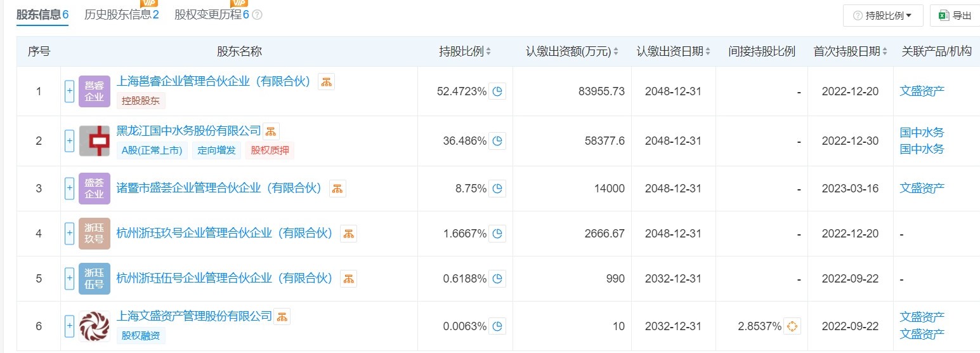The height and width of the screenshot is (353, 980).
Task: Open equity structure icon for 上海邕睿企业管理合伙企业
Action: (x=326, y=81)
